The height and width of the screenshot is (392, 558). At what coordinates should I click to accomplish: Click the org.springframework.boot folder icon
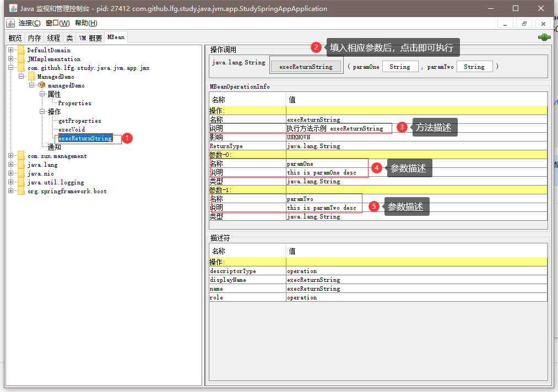21,192
